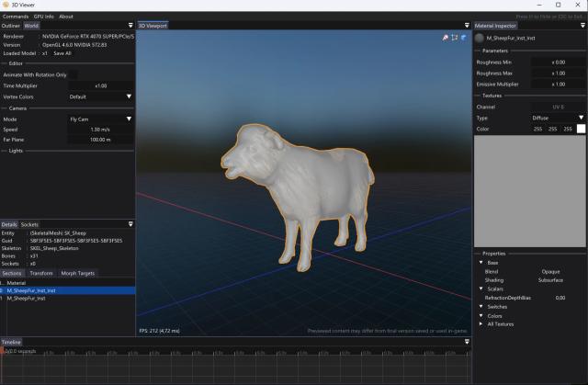The width and height of the screenshot is (588, 385).
Task: Click the Subsurface shading value
Action: pyautogui.click(x=550, y=280)
